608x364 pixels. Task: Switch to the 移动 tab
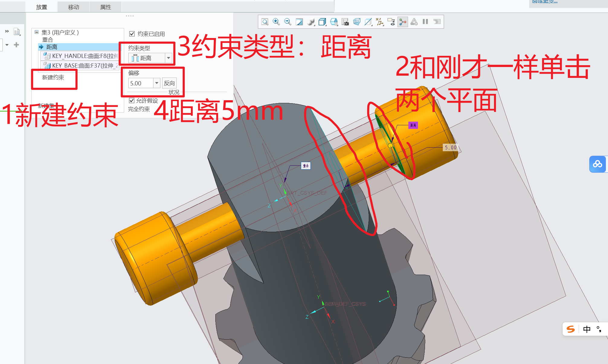tap(73, 7)
